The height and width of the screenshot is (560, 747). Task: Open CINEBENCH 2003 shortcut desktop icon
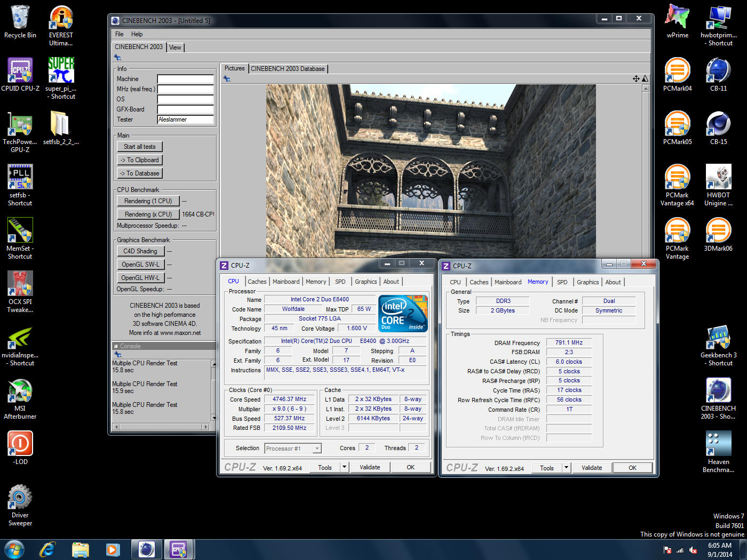point(719,398)
